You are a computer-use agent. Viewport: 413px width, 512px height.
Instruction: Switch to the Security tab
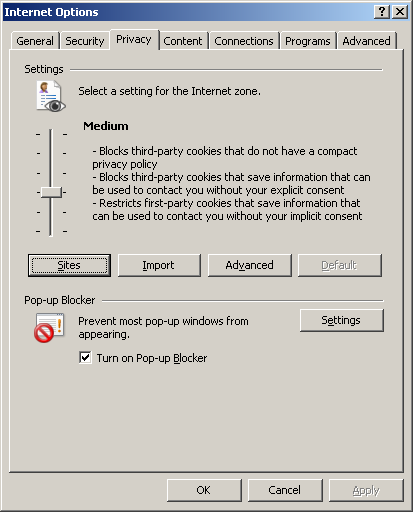85,41
